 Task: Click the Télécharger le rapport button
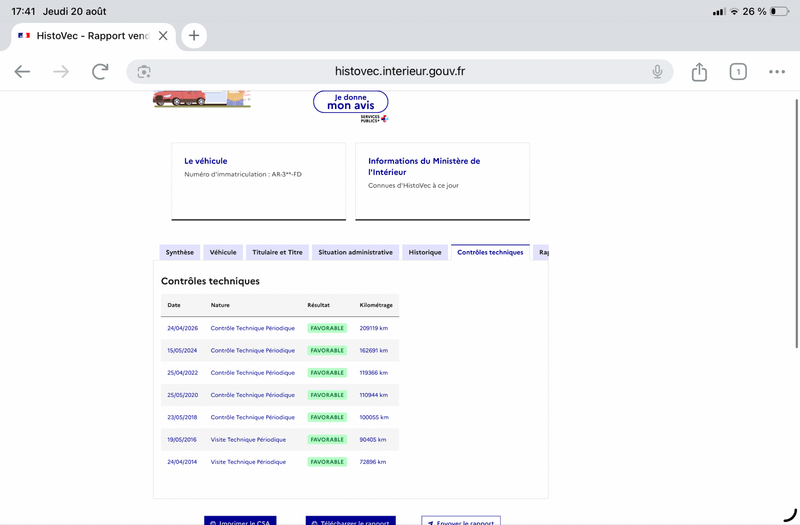pos(351,521)
